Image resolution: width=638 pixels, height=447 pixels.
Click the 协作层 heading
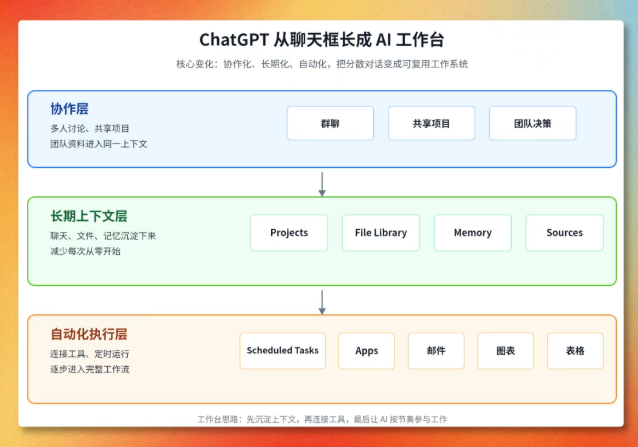[x=69, y=109]
